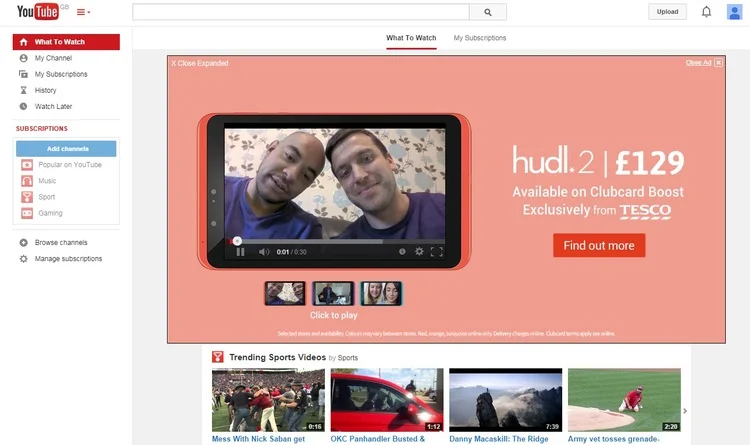Click the red progress scrubber handle

237,241
